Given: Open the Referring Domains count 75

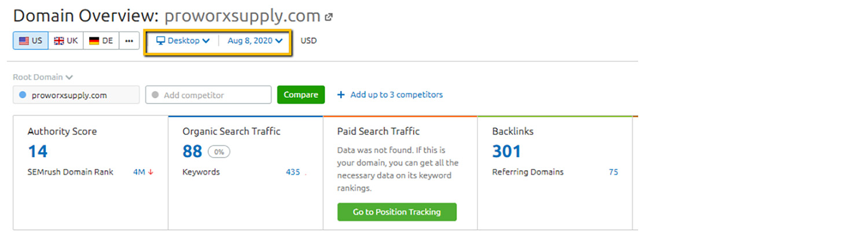Looking at the screenshot, I should click(613, 172).
